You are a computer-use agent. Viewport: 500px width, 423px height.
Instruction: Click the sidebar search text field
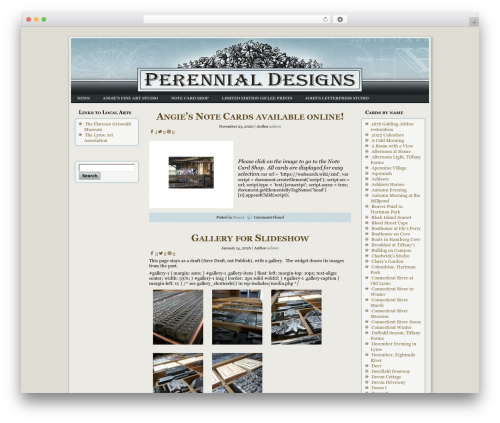107,168
